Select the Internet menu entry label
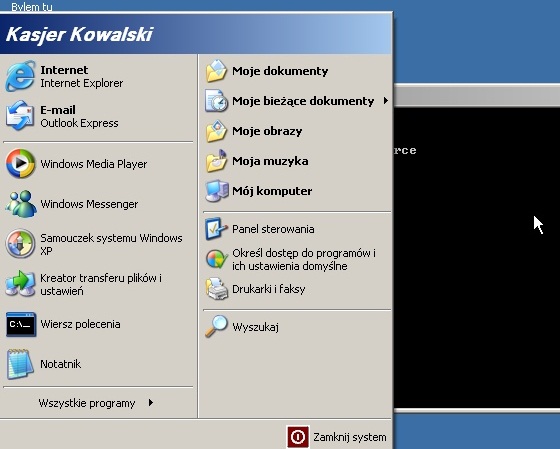 [64, 70]
